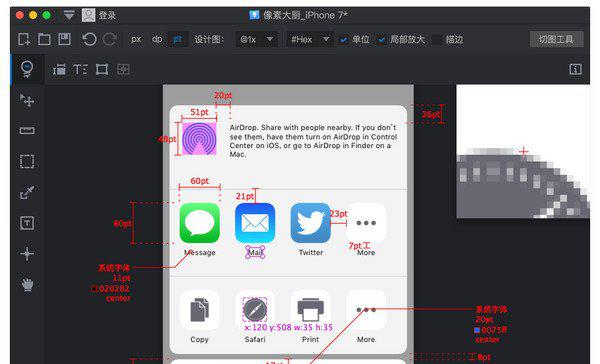
Task: Click the red color swatch next to 020202
Action: [94, 289]
